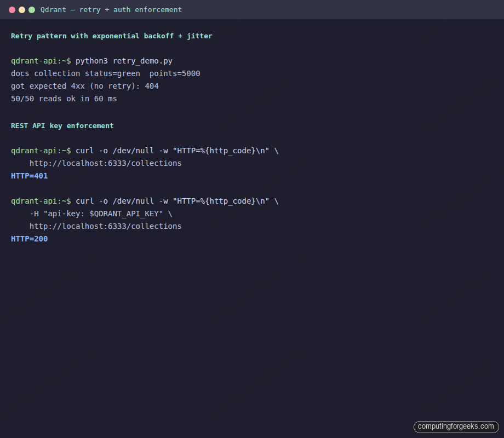Click the curl command line above the api-key header
Viewport: 504px width, 438px height.
[145, 201]
